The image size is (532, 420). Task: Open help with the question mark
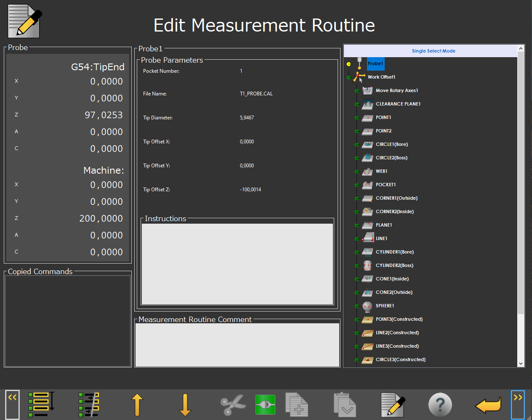click(x=440, y=404)
